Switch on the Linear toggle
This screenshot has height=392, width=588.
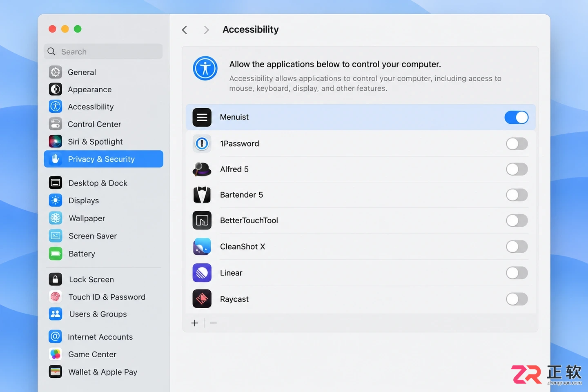pos(517,273)
